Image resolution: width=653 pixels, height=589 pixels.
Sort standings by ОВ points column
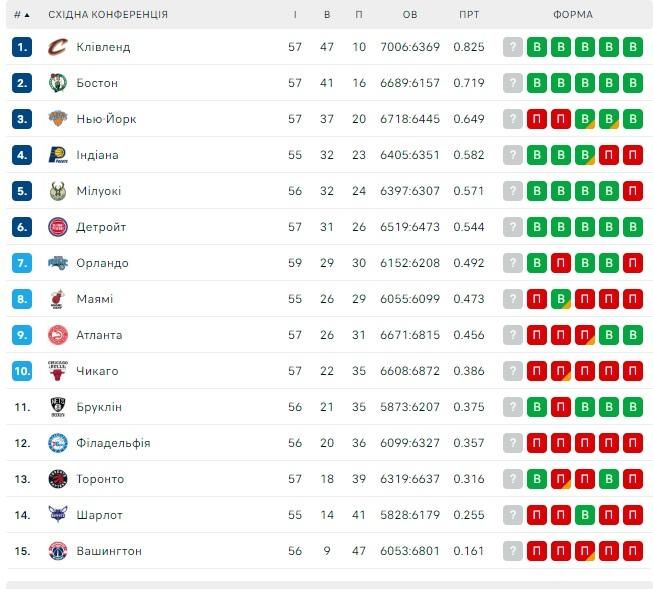click(x=410, y=15)
